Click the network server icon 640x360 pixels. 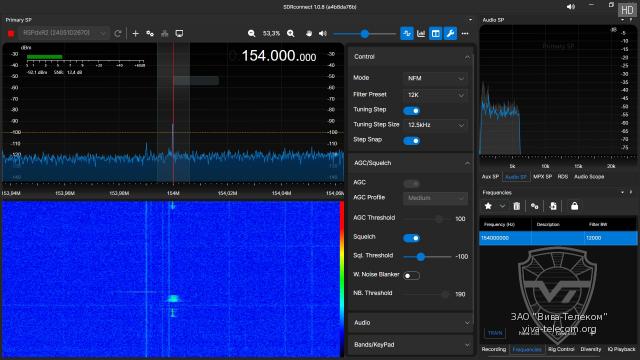click(x=164, y=33)
